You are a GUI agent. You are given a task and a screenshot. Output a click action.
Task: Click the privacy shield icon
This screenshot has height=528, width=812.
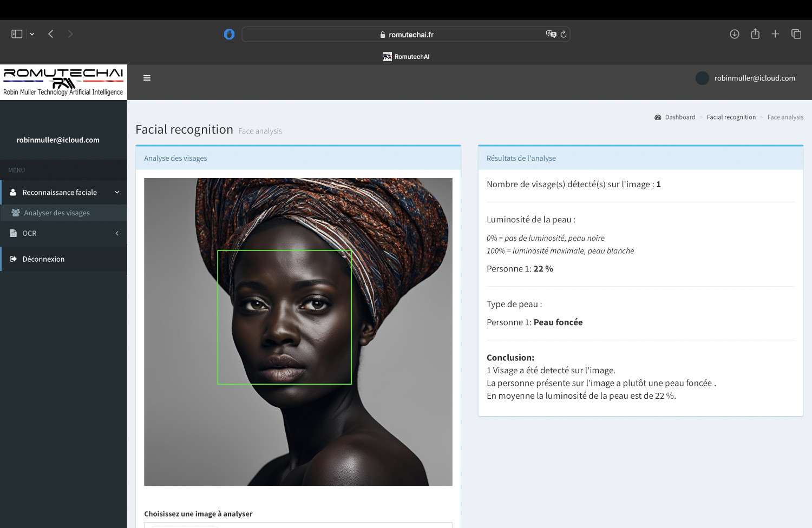229,34
